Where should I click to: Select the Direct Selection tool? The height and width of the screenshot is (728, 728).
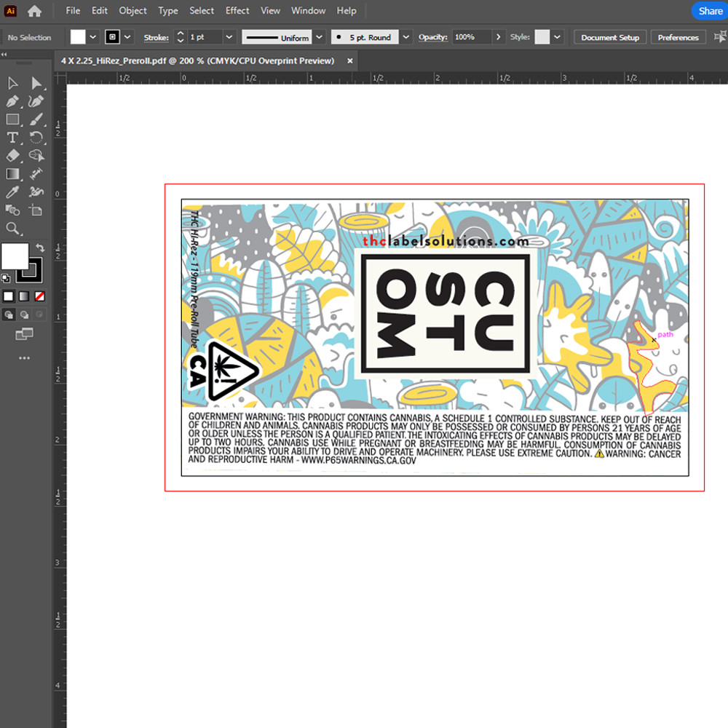36,83
